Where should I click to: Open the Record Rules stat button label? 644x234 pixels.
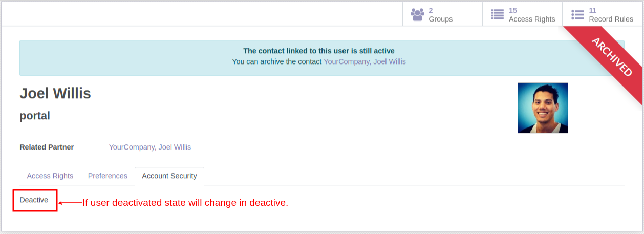611,19
